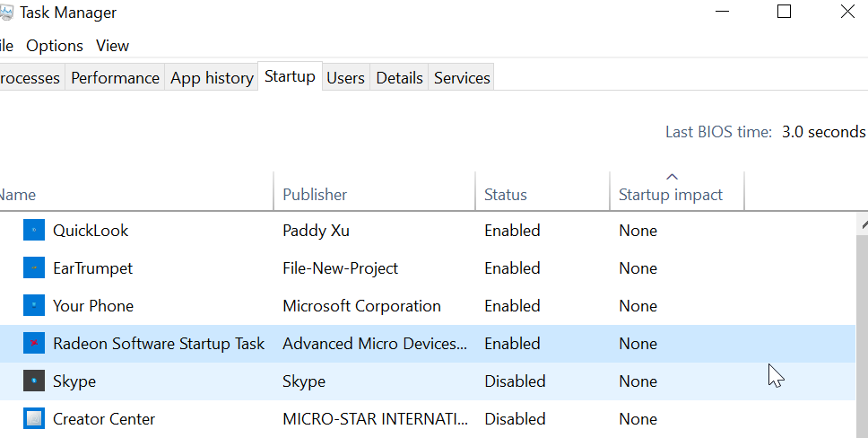Select the Your Phone row name
868x438 pixels.
point(93,305)
